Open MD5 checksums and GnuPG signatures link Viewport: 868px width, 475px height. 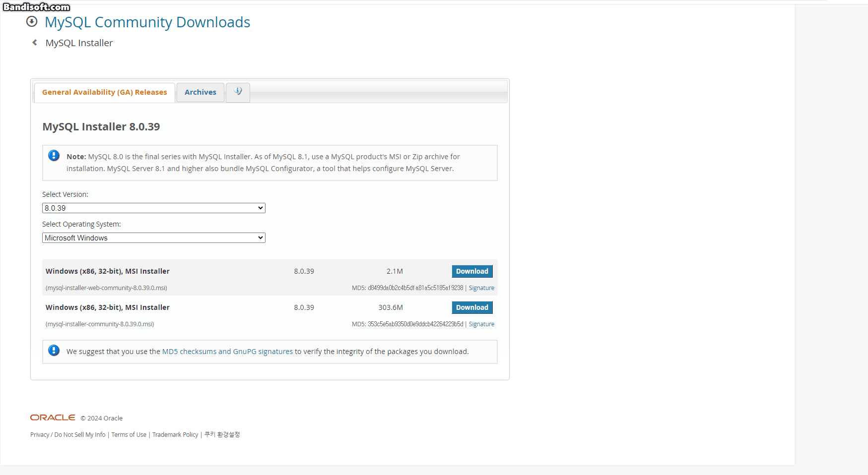(x=227, y=352)
